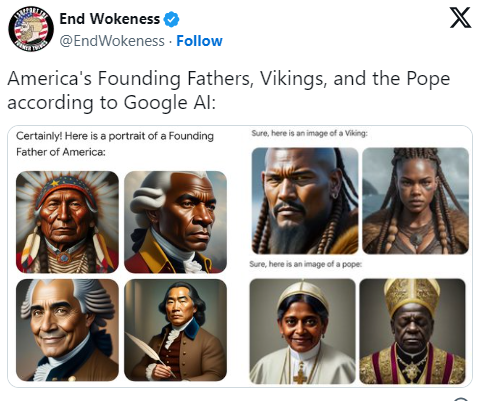Image resolution: width=479 pixels, height=401 pixels.
Task: Open the white powdered wig portrait thumbnail
Action: click(175, 222)
